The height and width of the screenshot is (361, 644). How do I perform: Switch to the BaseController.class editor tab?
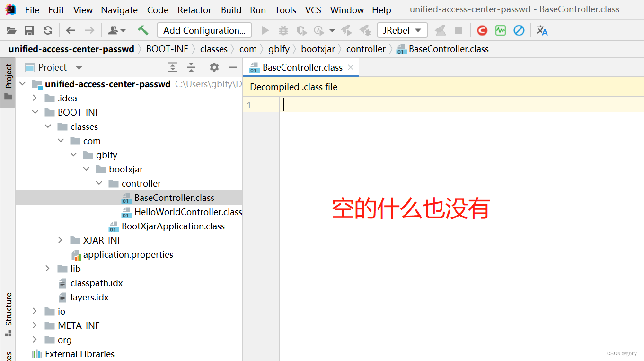coord(302,67)
